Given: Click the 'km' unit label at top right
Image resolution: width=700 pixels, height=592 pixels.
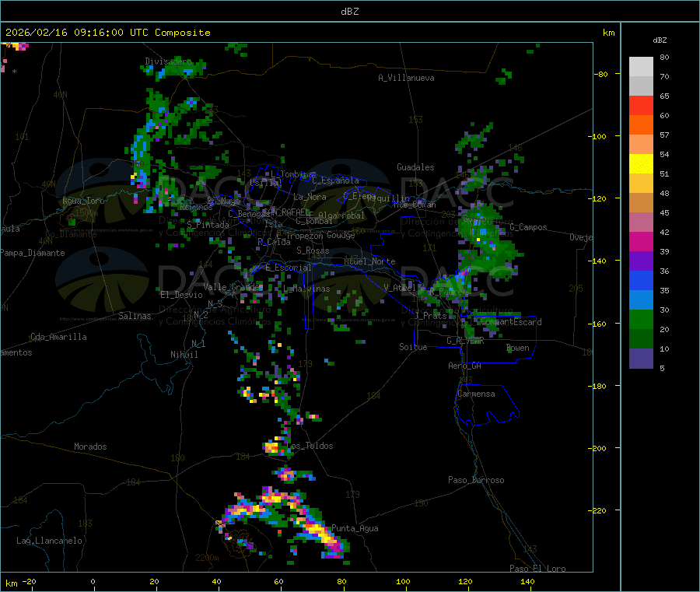Looking at the screenshot, I should pos(608,33).
